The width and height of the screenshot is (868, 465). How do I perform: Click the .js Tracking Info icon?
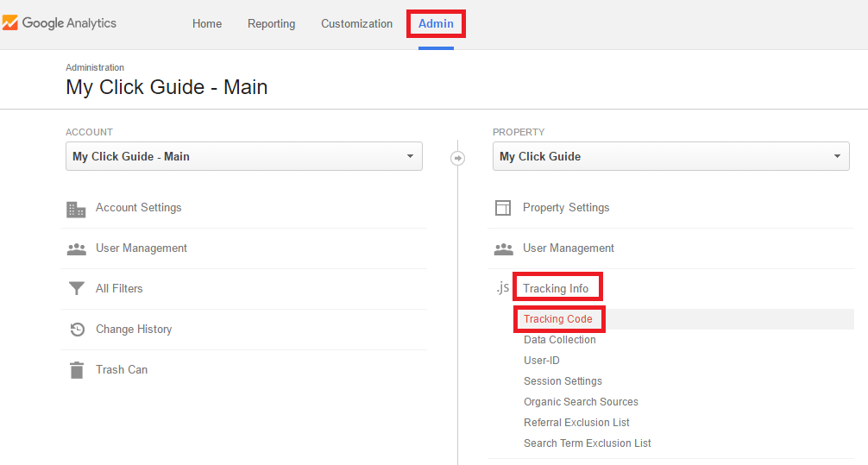pos(503,287)
